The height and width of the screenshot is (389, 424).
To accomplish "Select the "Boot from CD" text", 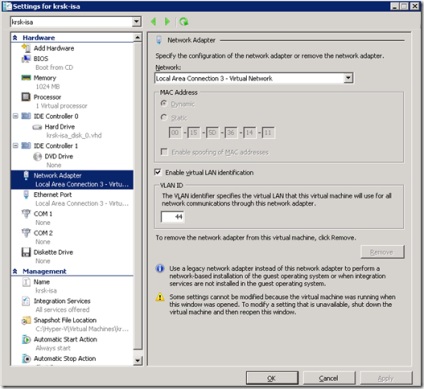I will click(x=54, y=68).
